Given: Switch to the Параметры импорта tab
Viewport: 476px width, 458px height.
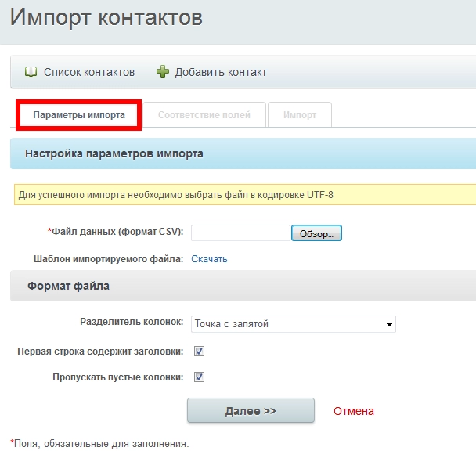Looking at the screenshot, I should (x=79, y=114).
